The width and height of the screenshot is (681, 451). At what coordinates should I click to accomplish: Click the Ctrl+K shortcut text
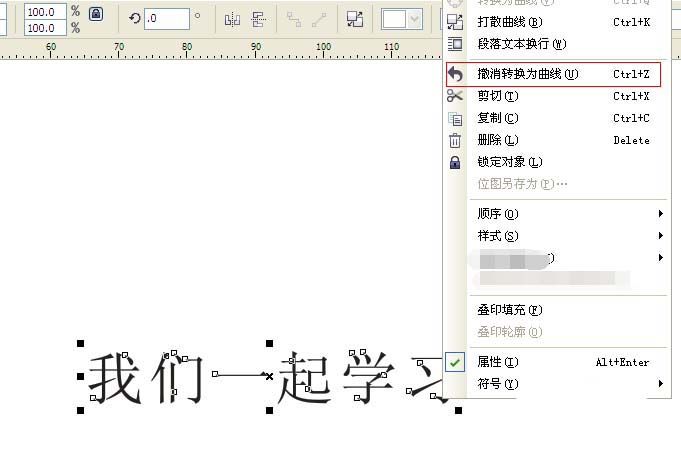pyautogui.click(x=631, y=22)
